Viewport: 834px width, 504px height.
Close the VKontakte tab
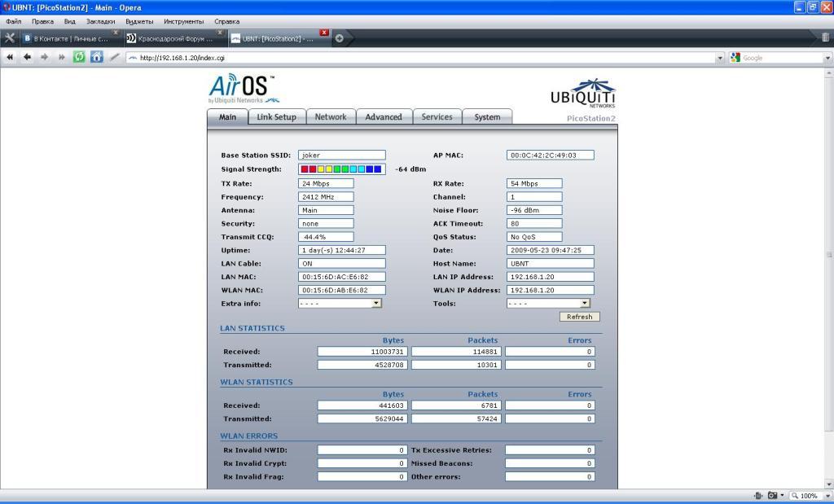(116, 33)
